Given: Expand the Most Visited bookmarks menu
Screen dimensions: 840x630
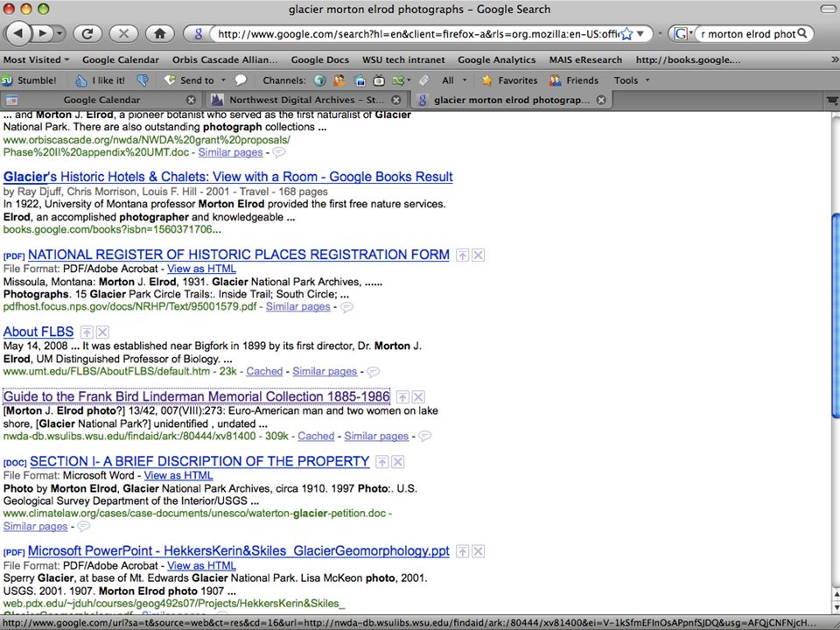Looking at the screenshot, I should tap(37, 60).
